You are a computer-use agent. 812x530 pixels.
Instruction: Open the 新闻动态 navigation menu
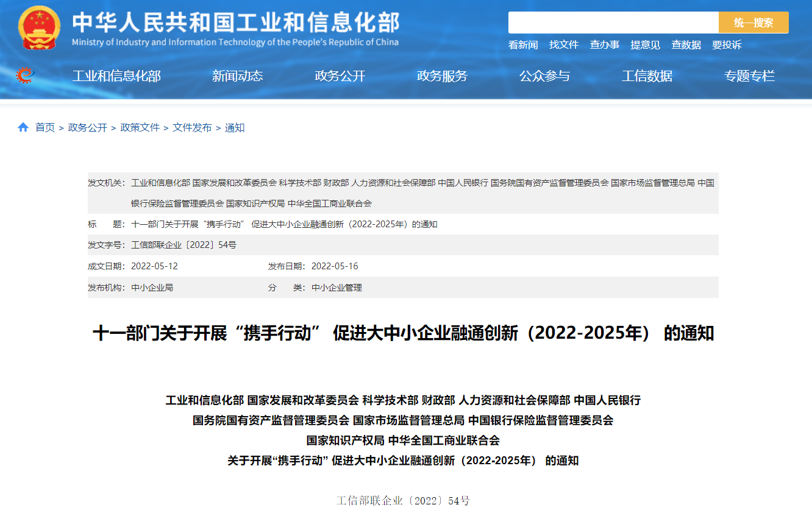237,76
